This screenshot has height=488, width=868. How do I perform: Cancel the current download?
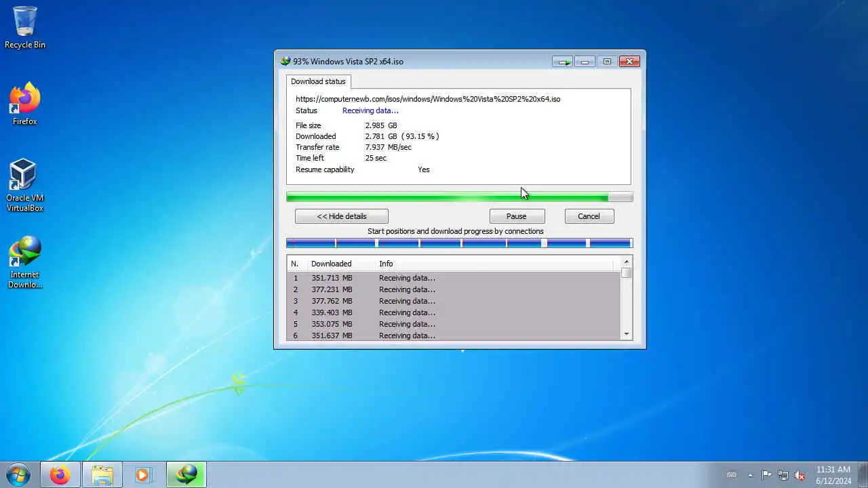[589, 216]
